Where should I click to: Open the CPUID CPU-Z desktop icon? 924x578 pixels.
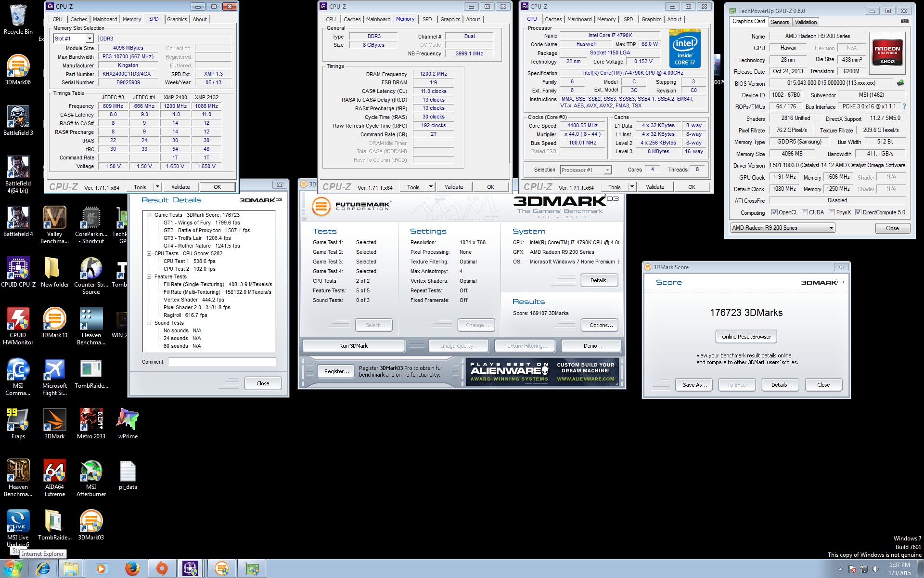[x=18, y=272]
